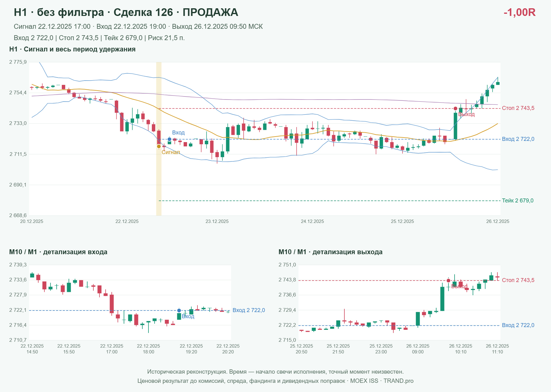551x392 pixels.
Task: Click the signal, entry and exit timestamps line
Action: click(138, 27)
